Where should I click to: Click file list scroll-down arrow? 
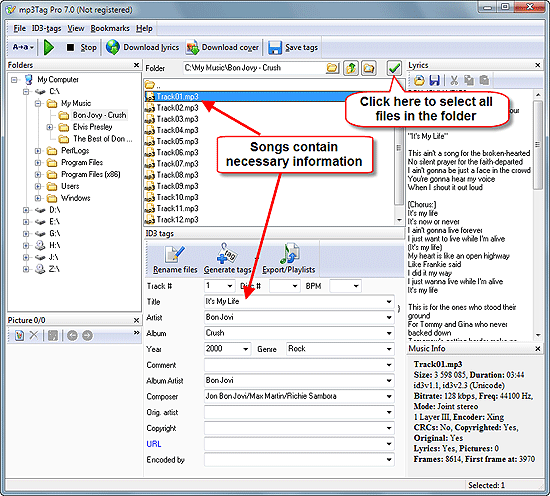coord(399,220)
